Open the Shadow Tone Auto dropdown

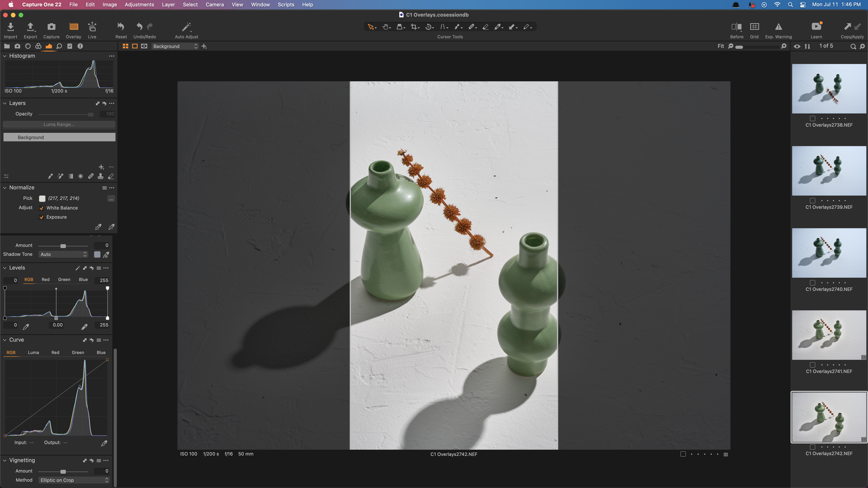click(x=63, y=254)
